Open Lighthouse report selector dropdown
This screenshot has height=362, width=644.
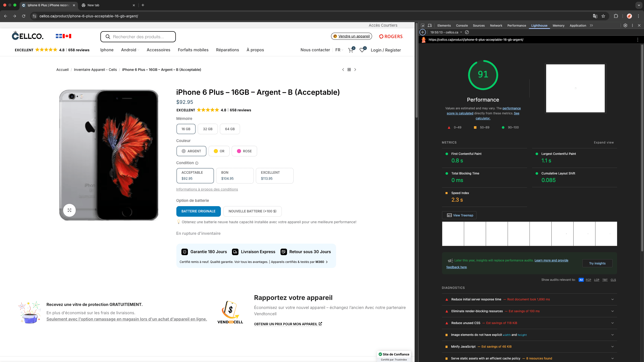446,32
